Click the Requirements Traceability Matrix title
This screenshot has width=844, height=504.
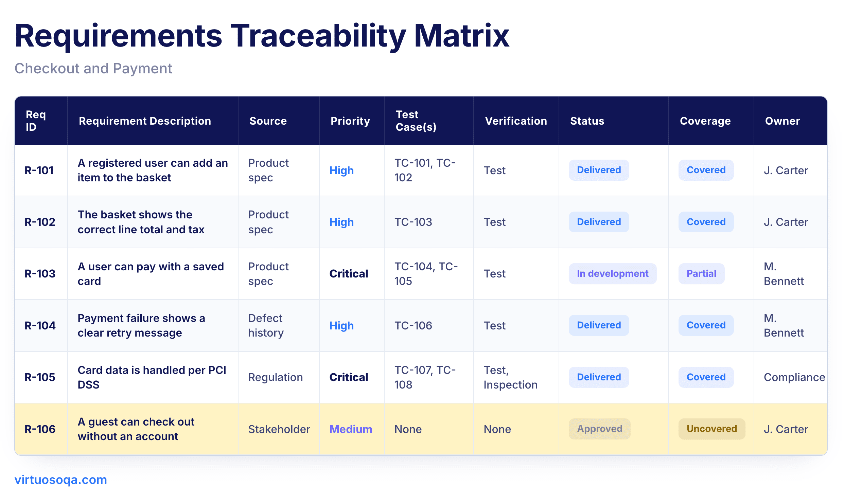click(262, 36)
